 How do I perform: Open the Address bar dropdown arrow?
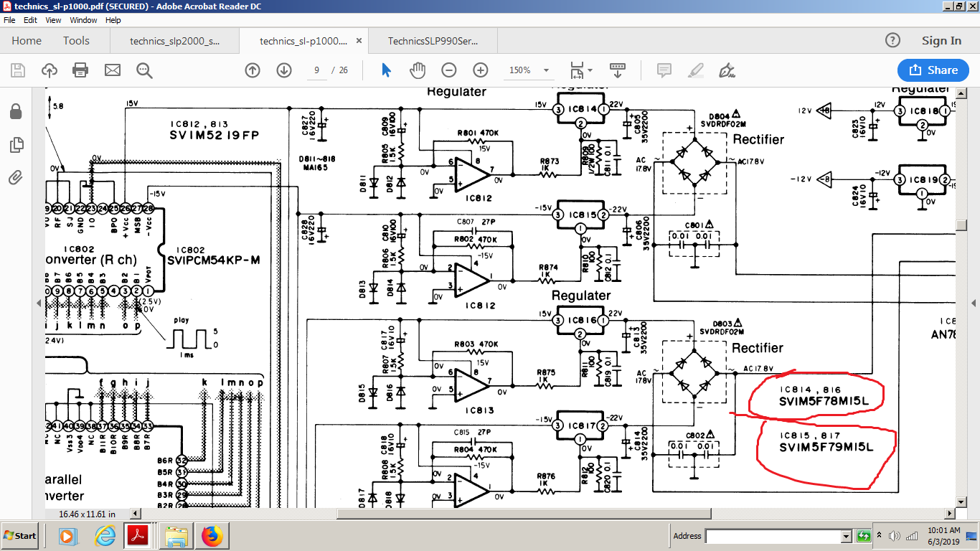pos(846,537)
